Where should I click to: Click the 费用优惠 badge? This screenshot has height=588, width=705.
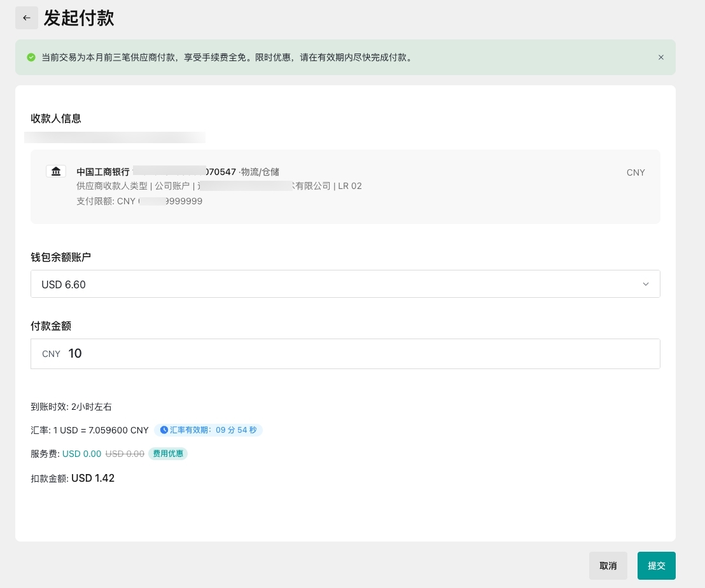(x=168, y=454)
